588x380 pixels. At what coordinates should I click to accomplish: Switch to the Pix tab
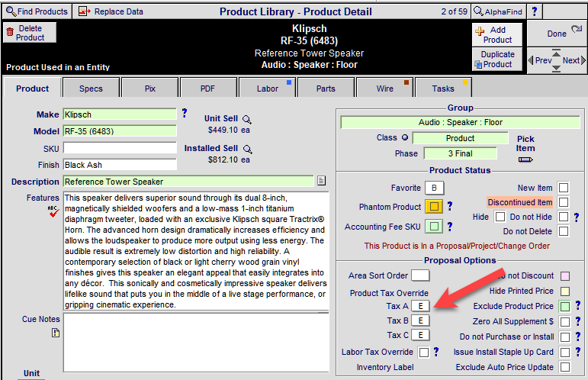[150, 89]
